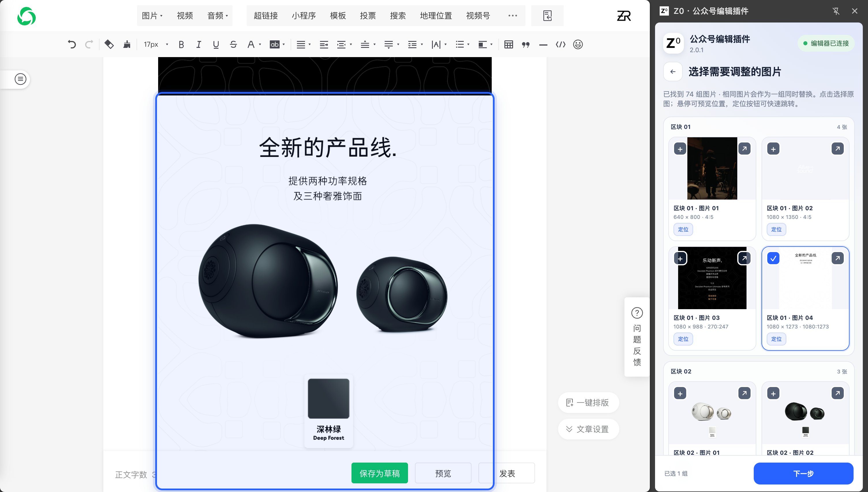
Task: Choose the 模板 menu item
Action: [x=338, y=16]
